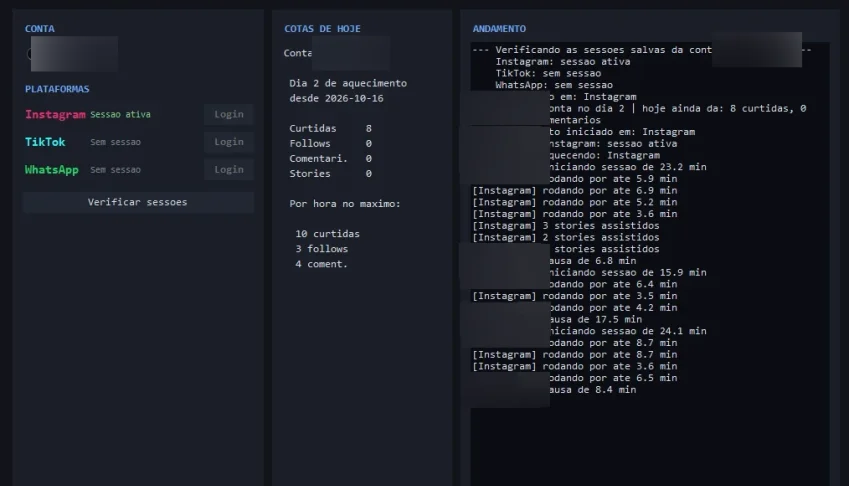This screenshot has width=849, height=486.
Task: Click the Login button for Instagram
Action: pos(228,114)
